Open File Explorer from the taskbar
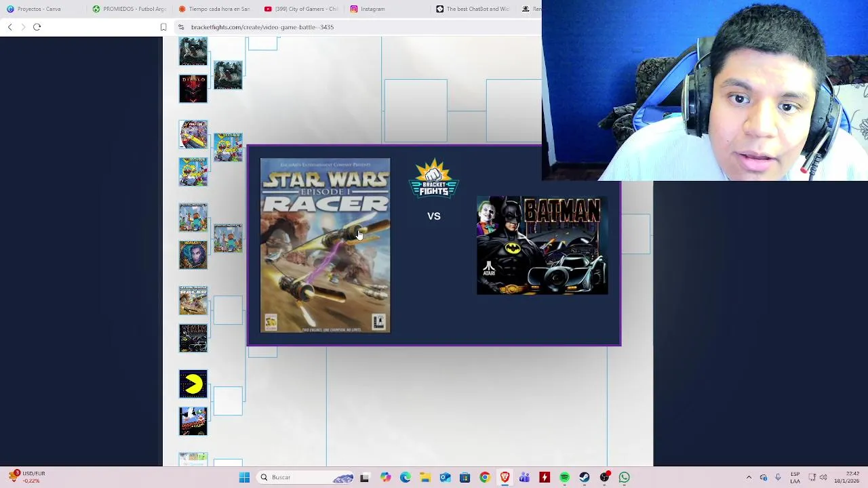 coord(425,478)
